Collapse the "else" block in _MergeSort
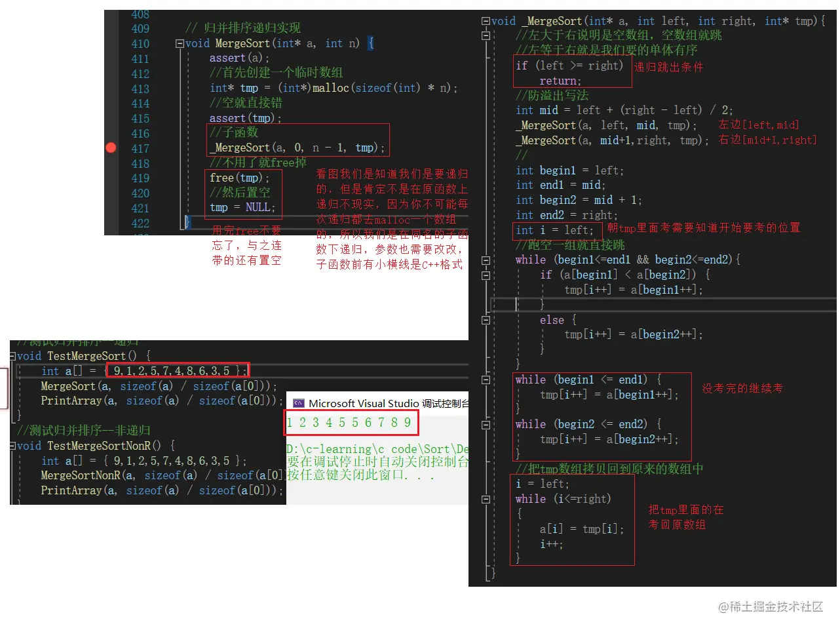This screenshot has height=630, width=840. pos(486,320)
